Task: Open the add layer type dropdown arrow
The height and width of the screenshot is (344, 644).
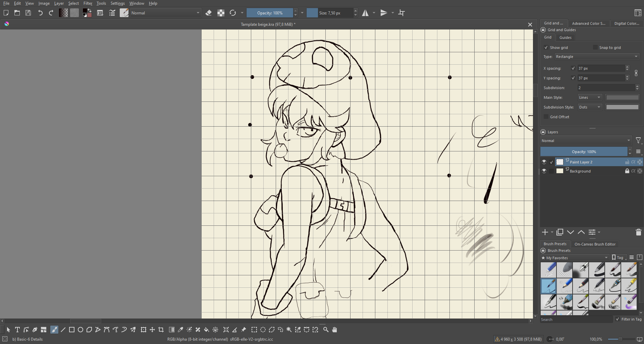Action: click(x=552, y=232)
